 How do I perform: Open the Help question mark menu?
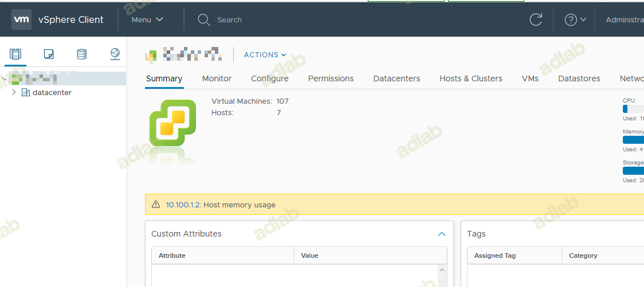point(575,19)
